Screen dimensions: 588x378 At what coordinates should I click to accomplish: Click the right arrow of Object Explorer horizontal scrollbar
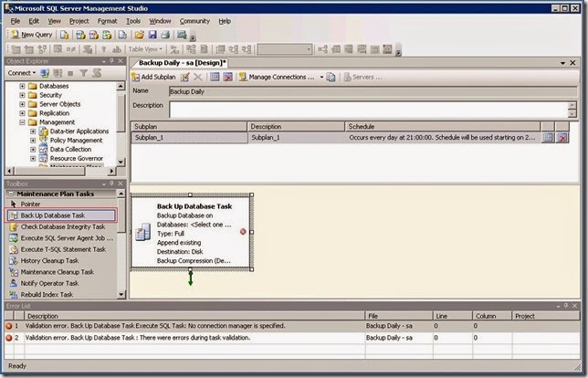(x=111, y=171)
